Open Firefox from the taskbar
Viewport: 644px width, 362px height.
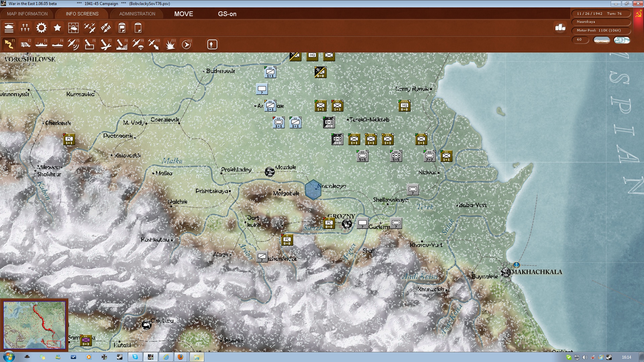(180, 357)
